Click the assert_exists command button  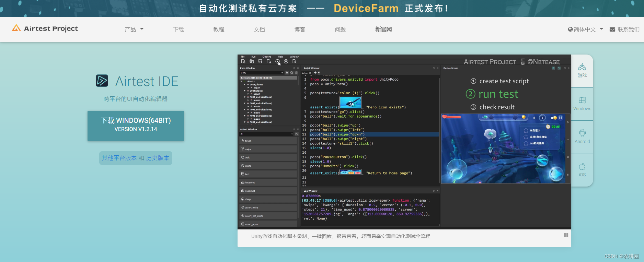coord(268,207)
